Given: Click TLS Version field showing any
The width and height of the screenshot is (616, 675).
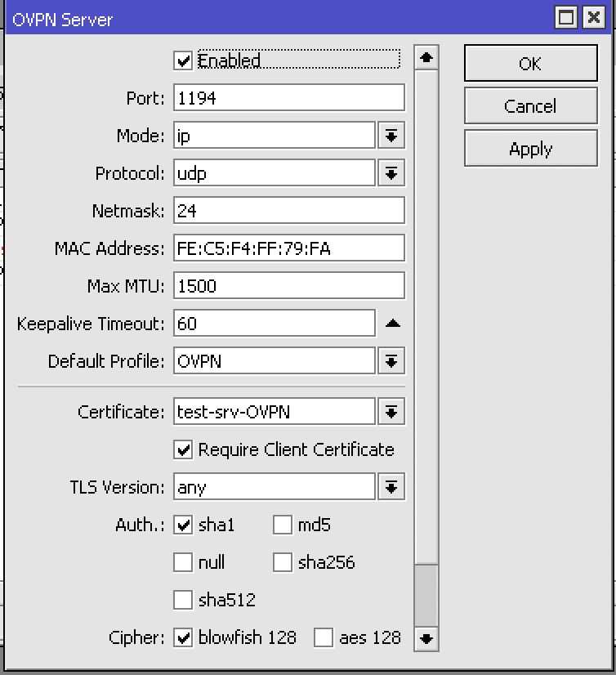Looking at the screenshot, I should pyautogui.click(x=275, y=487).
